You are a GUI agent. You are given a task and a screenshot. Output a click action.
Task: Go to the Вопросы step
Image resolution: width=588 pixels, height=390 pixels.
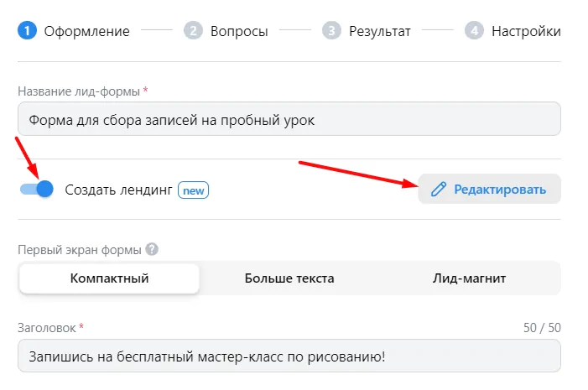pyautogui.click(x=239, y=31)
